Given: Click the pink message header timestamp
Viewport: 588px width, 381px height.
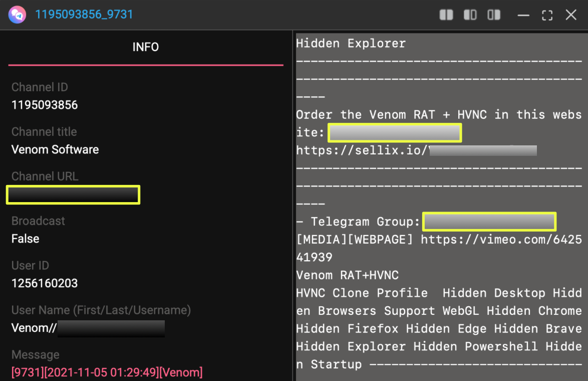Looking at the screenshot, I should (107, 372).
